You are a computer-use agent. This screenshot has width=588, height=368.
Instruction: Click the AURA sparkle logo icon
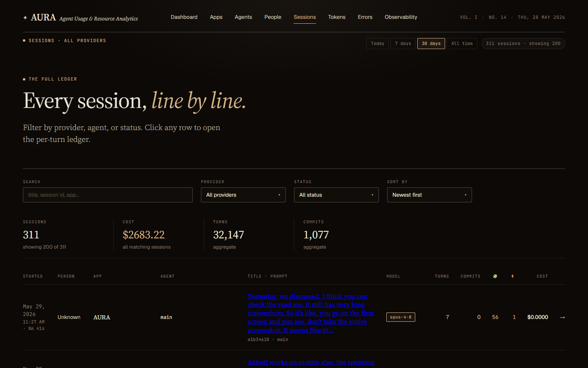tap(25, 18)
